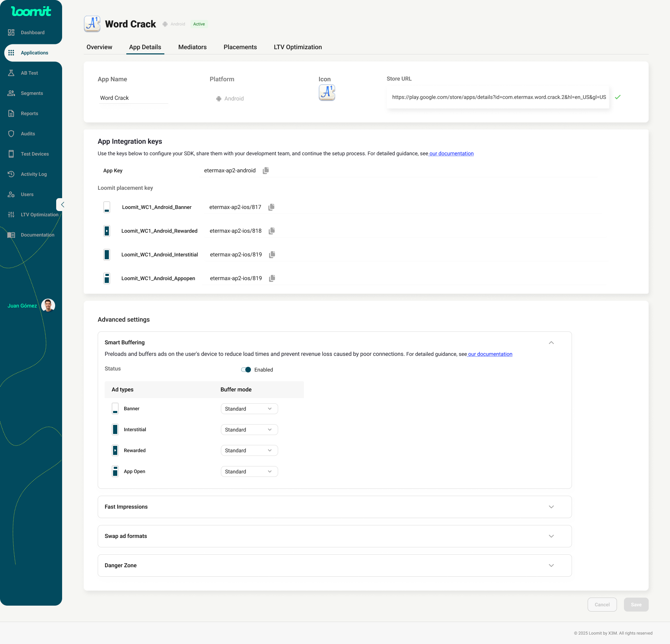
Task: Open Banner buffer mode dropdown
Action: [249, 409]
